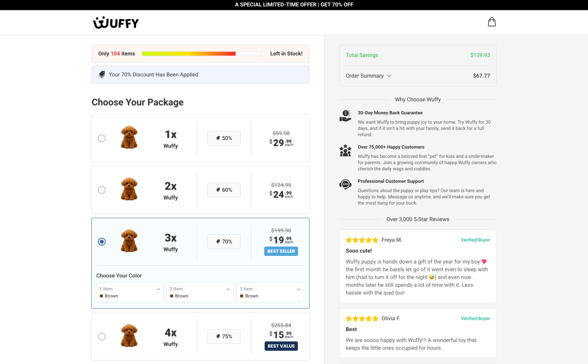
Task: Click the customer support headset icon
Action: (x=345, y=184)
